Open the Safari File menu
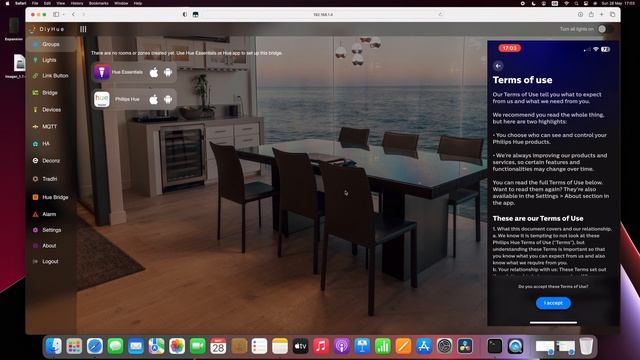The image size is (640, 360). coord(35,3)
